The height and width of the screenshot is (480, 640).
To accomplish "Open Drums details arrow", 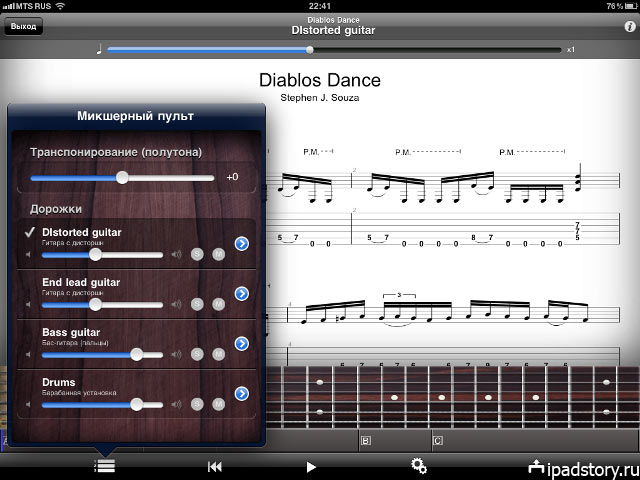I will pyautogui.click(x=242, y=393).
